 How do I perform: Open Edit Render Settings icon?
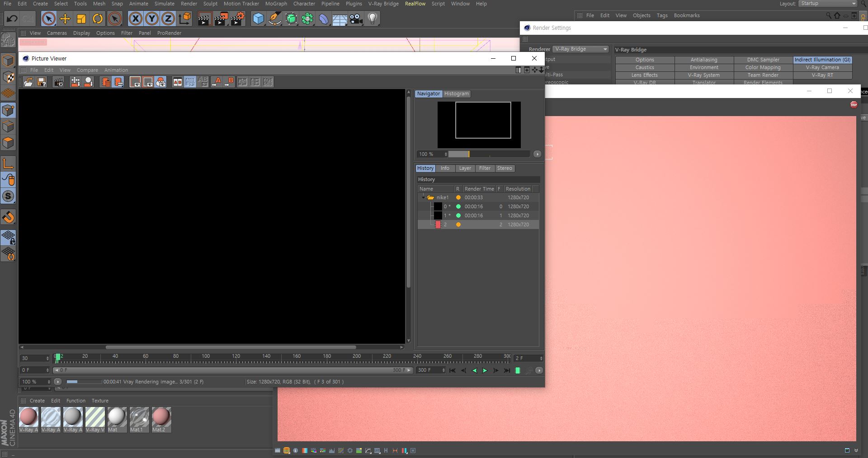click(x=238, y=19)
